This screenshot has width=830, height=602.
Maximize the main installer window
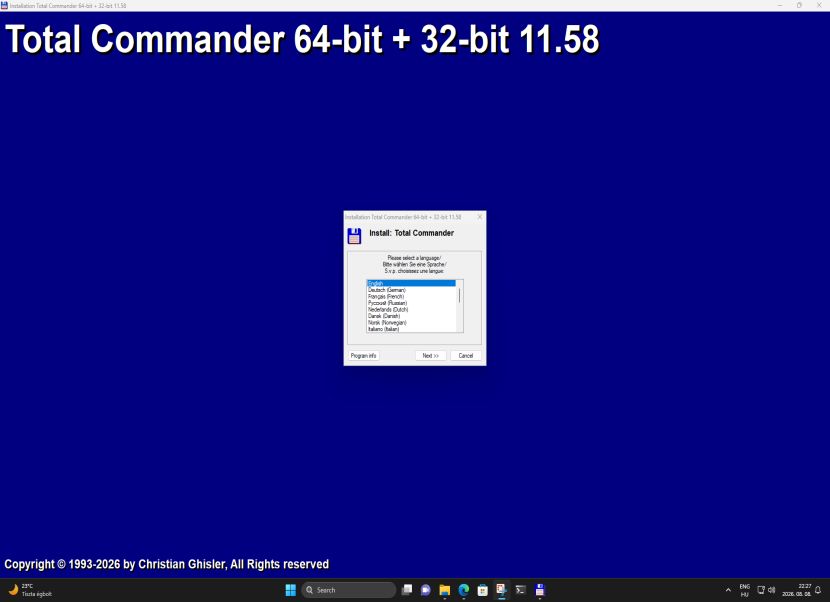799,5
